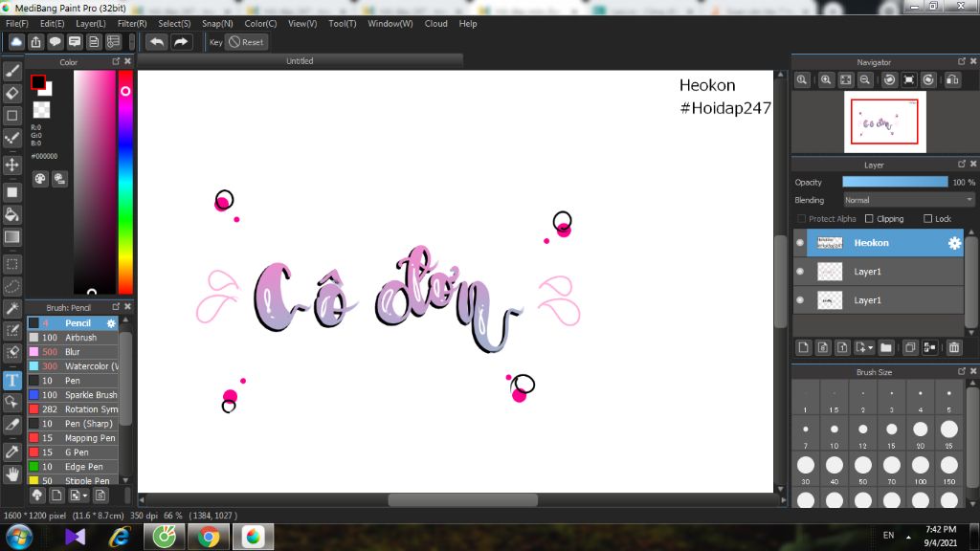Select the Hand tool
Image resolution: width=980 pixels, height=551 pixels.
coord(11,474)
